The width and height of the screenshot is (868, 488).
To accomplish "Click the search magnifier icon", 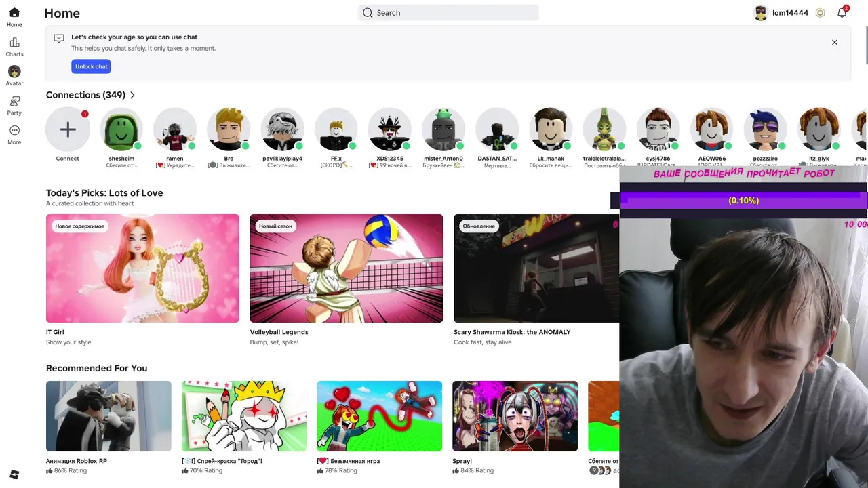I will click(368, 13).
